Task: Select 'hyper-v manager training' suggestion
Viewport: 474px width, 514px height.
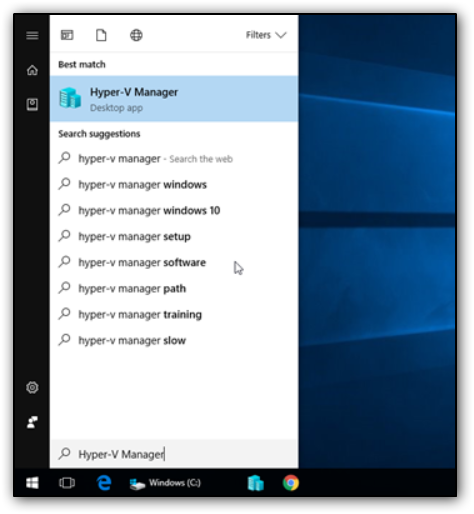Action: click(174, 315)
